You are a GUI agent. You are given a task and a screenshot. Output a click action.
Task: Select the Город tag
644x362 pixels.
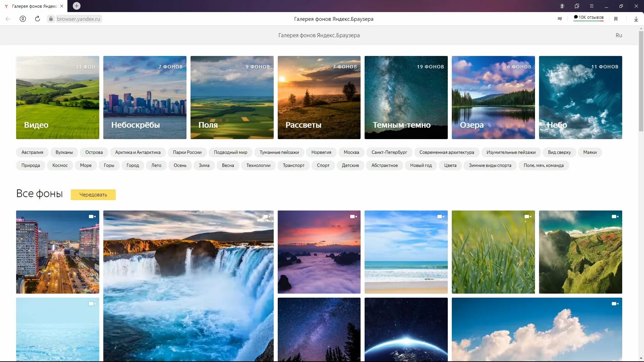[133, 165]
